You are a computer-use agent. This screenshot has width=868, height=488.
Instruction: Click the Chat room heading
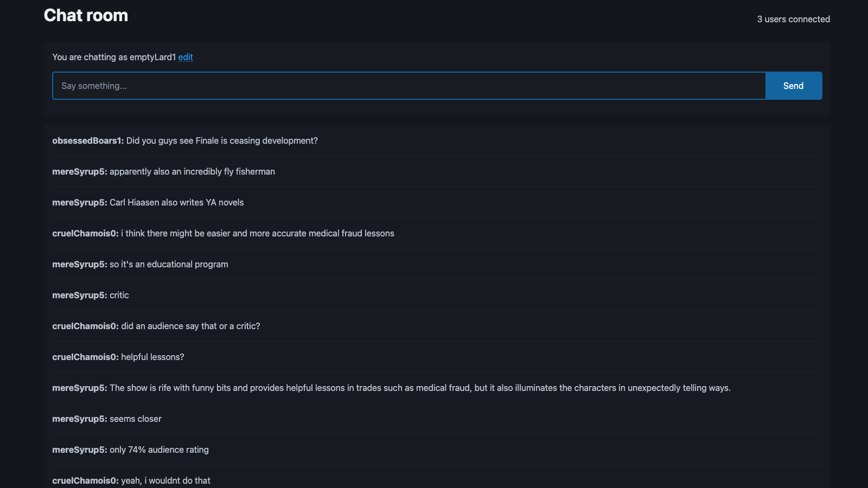pos(86,15)
